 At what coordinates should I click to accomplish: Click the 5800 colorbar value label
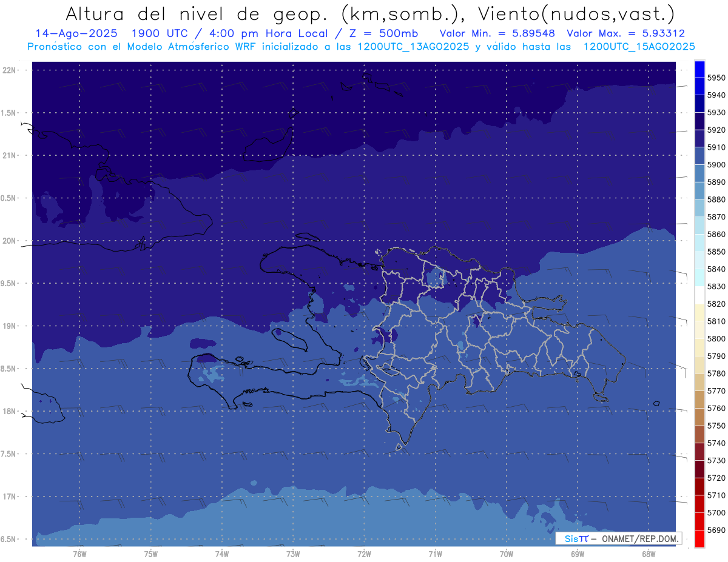(716, 338)
